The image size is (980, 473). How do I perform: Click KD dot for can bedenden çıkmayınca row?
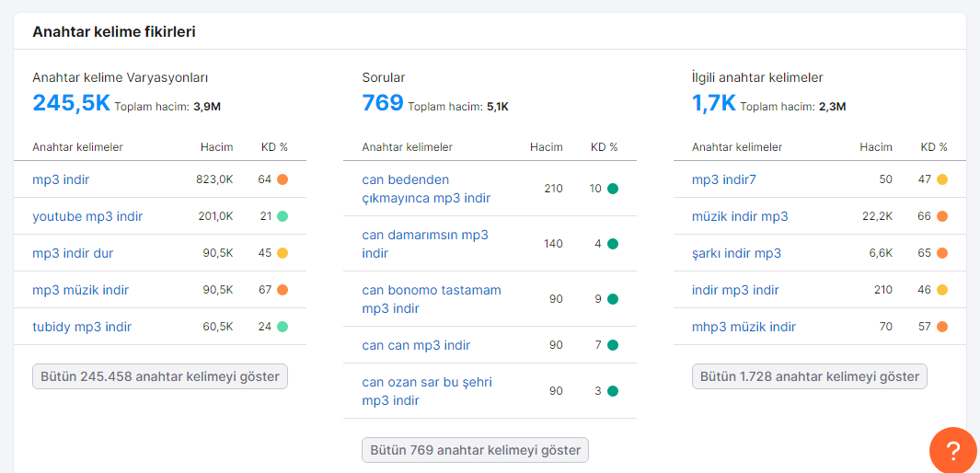tap(613, 189)
